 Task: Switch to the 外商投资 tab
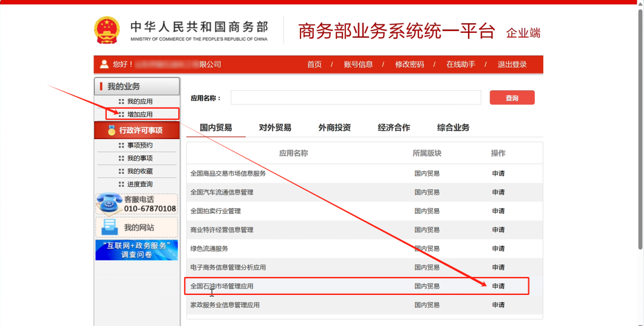click(x=335, y=127)
